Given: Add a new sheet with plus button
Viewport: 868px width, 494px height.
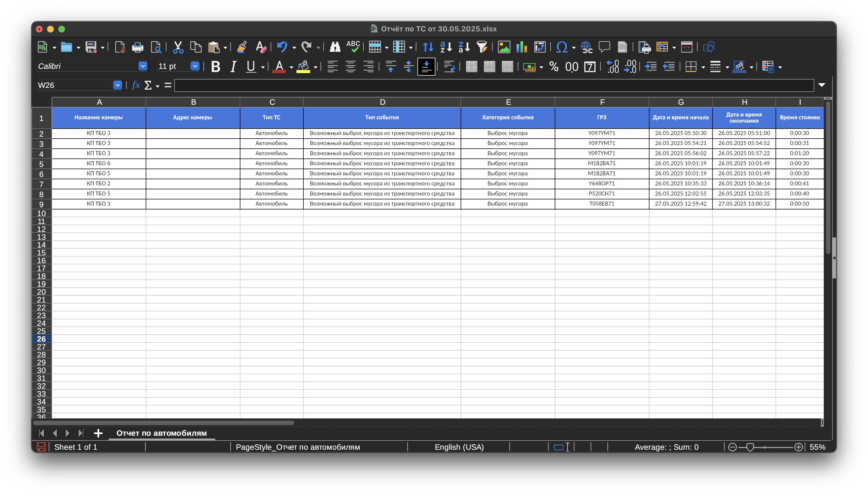Looking at the screenshot, I should pyautogui.click(x=98, y=433).
